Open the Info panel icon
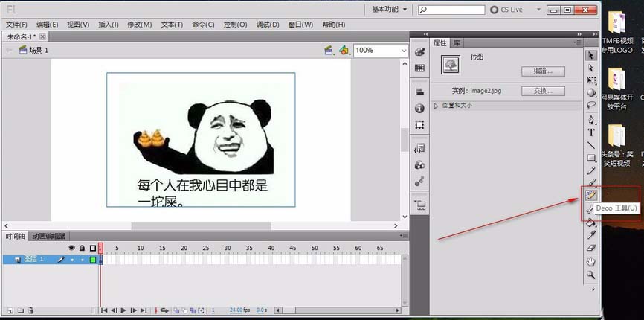 point(419,109)
